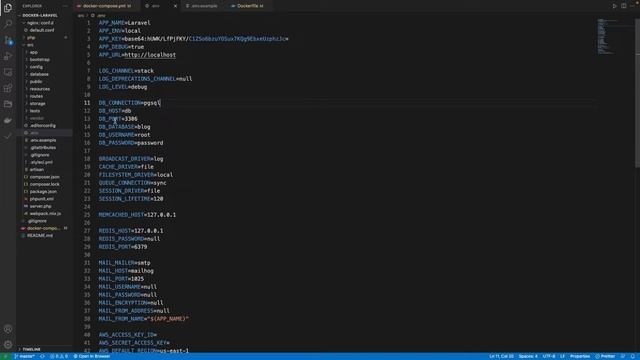Change the UTF-8 encoding

[x=549, y=356]
